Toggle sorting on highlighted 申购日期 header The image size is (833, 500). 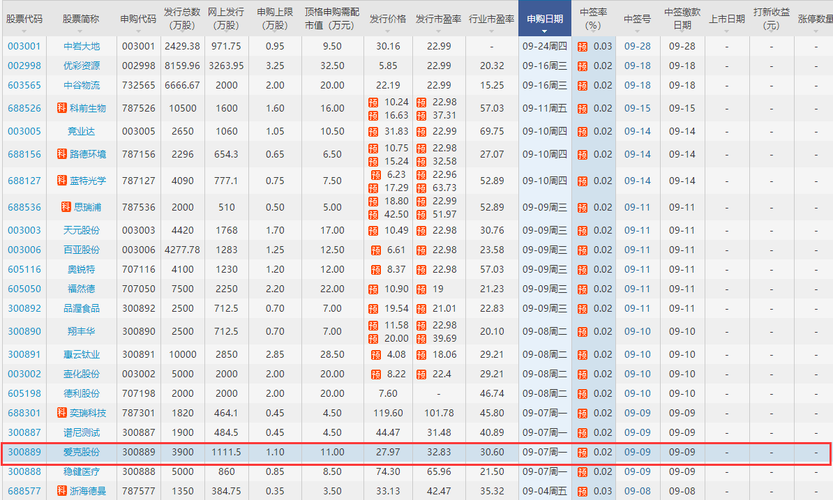point(545,19)
